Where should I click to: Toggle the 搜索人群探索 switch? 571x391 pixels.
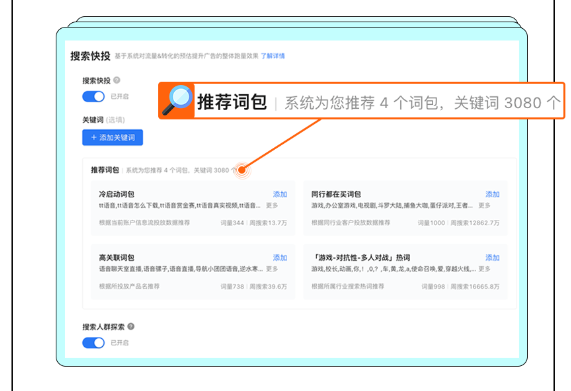[94, 343]
